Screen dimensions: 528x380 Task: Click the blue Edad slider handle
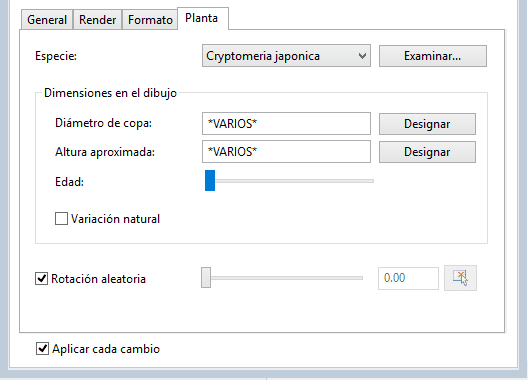[x=210, y=181]
